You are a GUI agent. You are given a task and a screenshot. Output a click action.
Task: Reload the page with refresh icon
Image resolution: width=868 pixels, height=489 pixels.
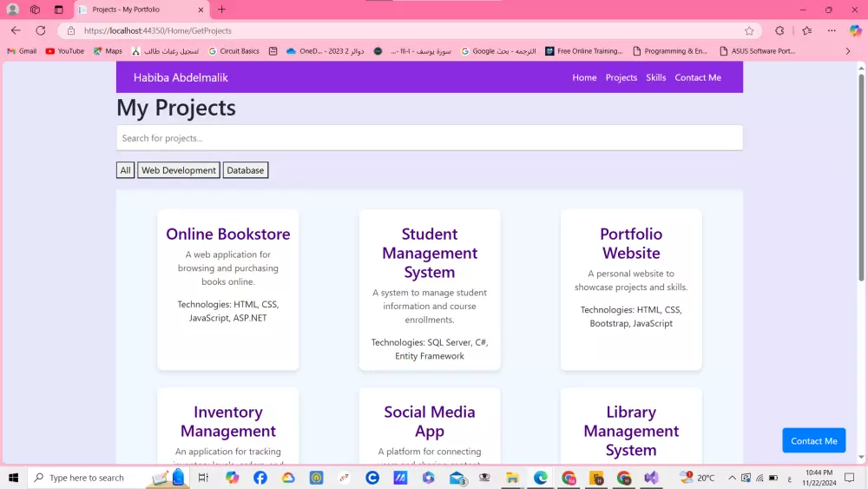coord(41,30)
